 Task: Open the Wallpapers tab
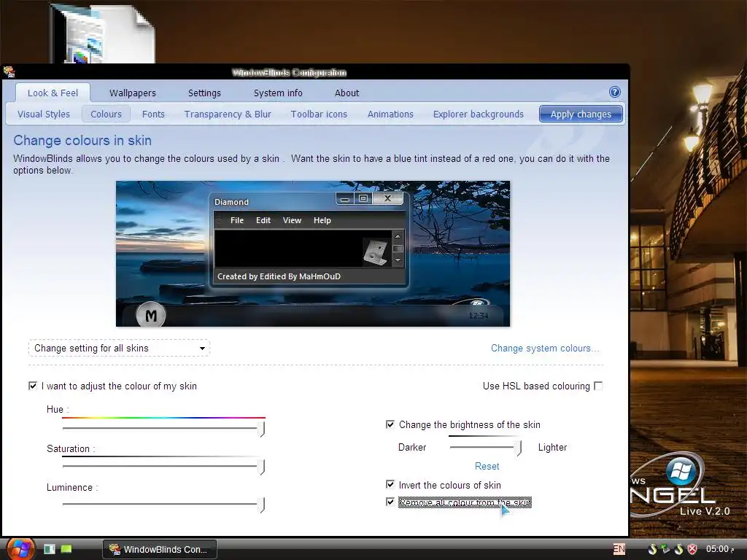[133, 93]
